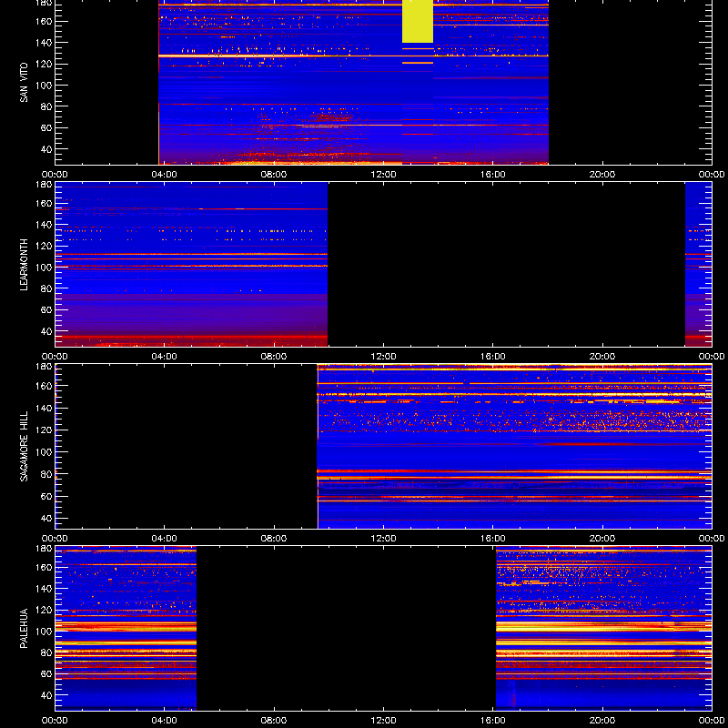Click the 40 frequency label on Learmonth axis
The height and width of the screenshot is (728, 728).
(47, 331)
